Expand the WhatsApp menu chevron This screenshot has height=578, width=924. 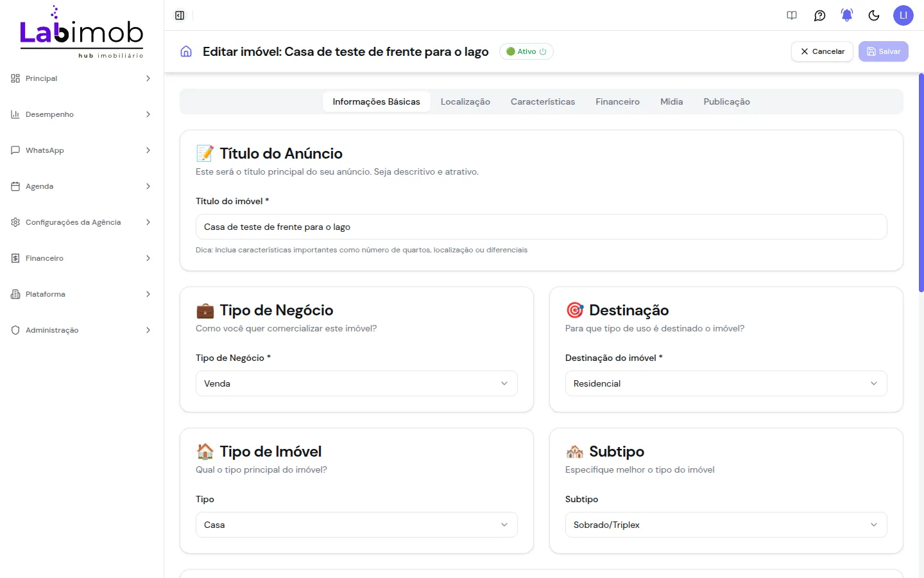pos(148,150)
